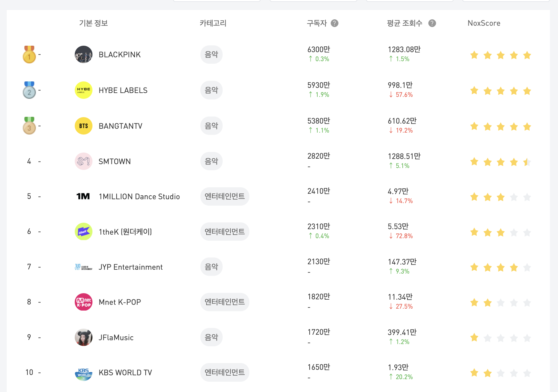The width and height of the screenshot is (558, 392).
Task: Click 음악 category tag for SMTOWN
Action: pos(211,161)
